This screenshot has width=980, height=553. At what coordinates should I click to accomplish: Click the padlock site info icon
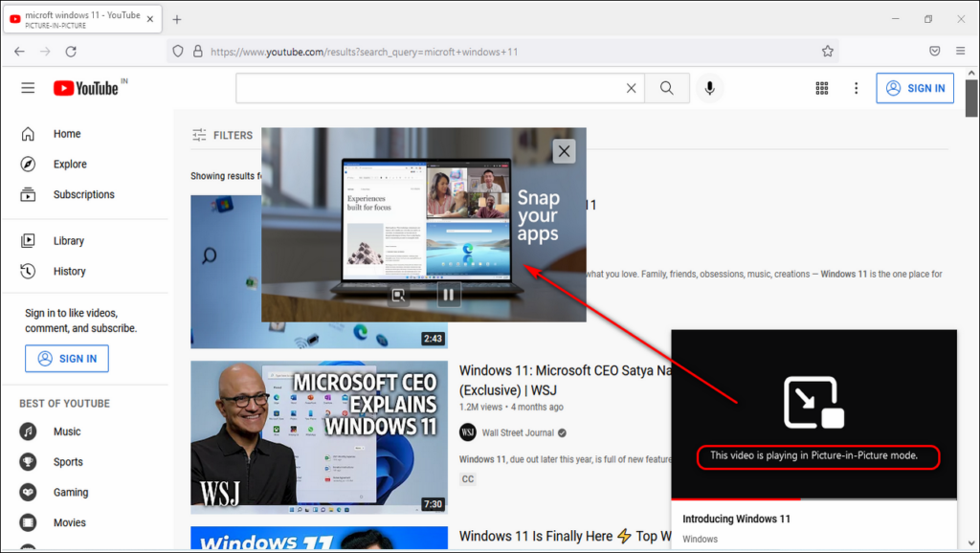[x=197, y=52]
